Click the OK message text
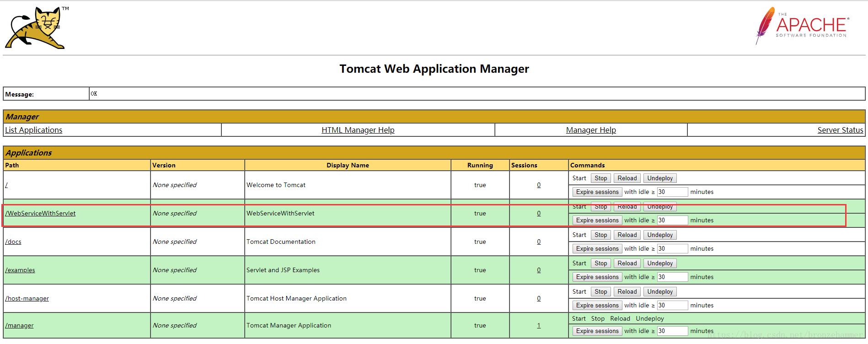 (94, 94)
